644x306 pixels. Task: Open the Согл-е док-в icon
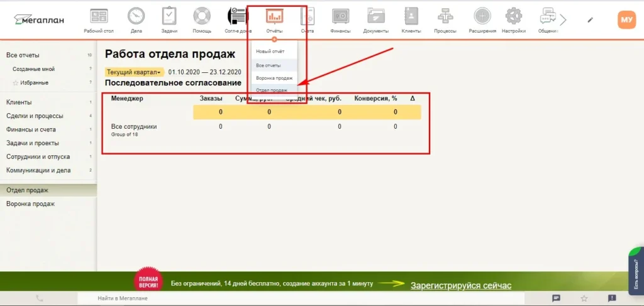(236, 16)
